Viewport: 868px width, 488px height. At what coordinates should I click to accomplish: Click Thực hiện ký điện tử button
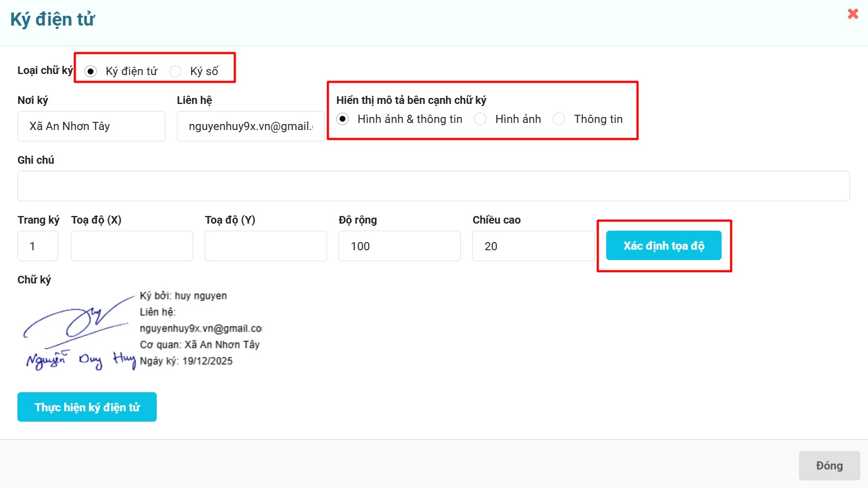click(87, 407)
